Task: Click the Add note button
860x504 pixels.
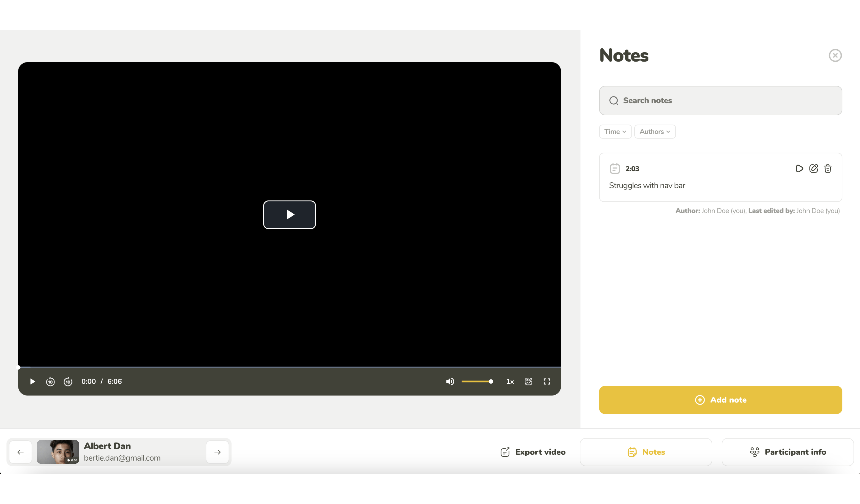Action: (720, 400)
